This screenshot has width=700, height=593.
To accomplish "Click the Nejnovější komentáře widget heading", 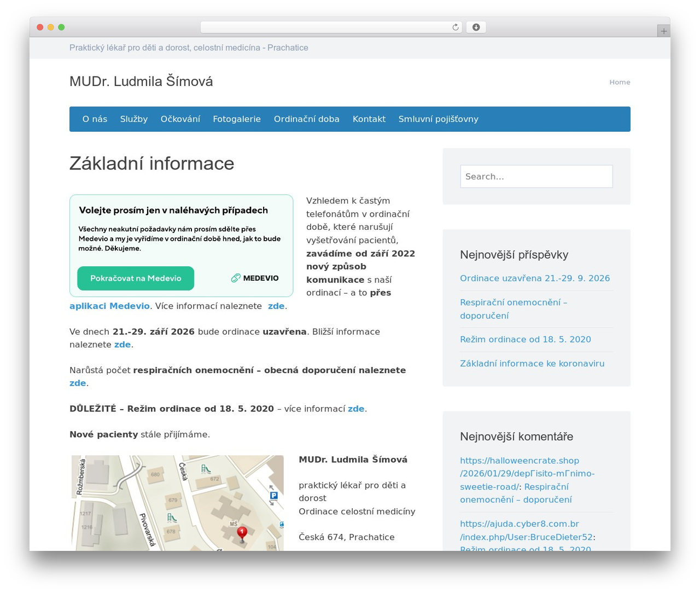I will pos(517,437).
